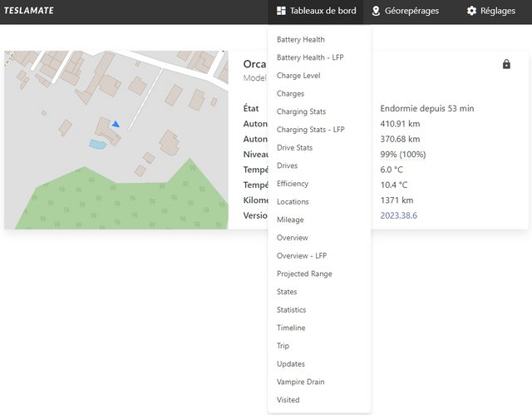Open the Updates dashboard

click(291, 363)
